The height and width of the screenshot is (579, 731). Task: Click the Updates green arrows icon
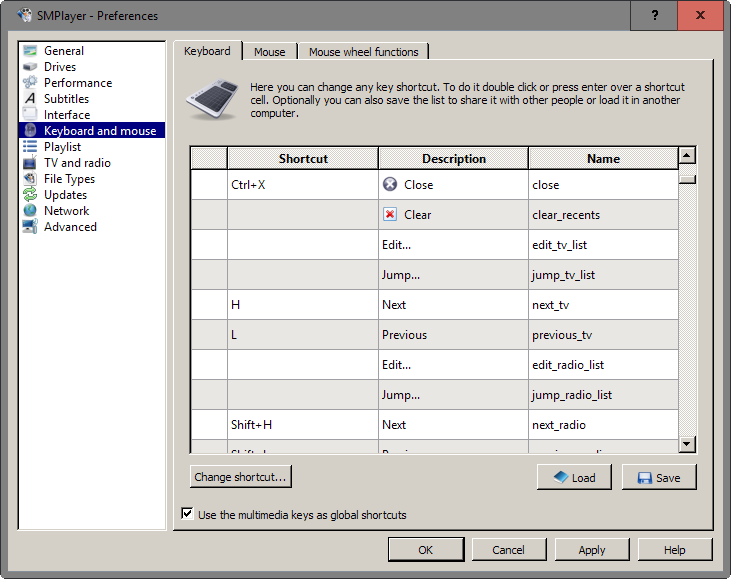[30, 194]
